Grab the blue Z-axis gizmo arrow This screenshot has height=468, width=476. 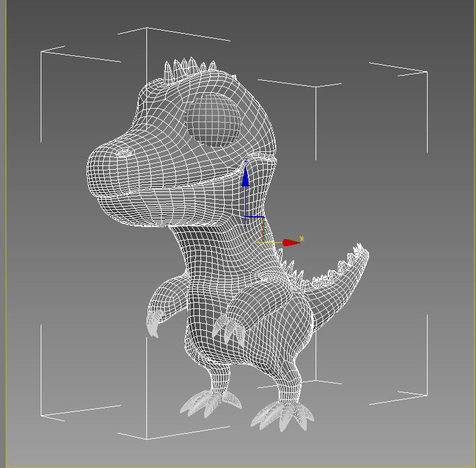[246, 177]
